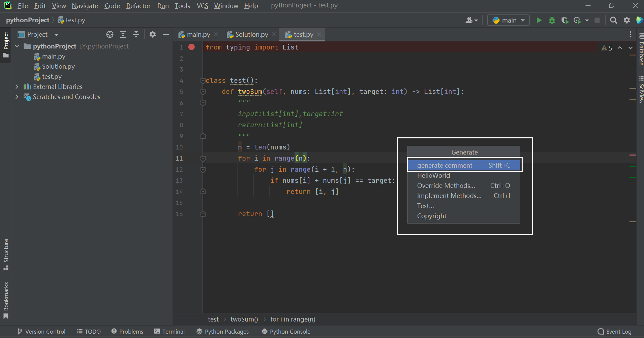The image size is (644, 338).
Task: Select test.py in the project tree
Action: (52, 76)
